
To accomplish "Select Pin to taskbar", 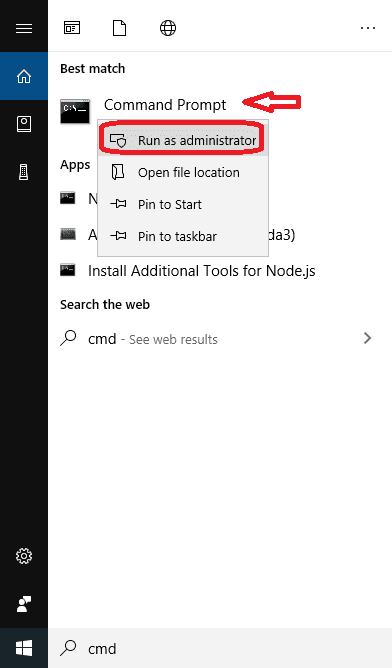I will (x=183, y=236).
